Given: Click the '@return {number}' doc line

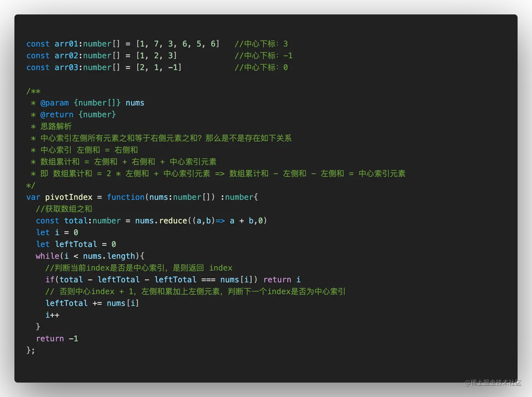Looking at the screenshot, I should (74, 115).
